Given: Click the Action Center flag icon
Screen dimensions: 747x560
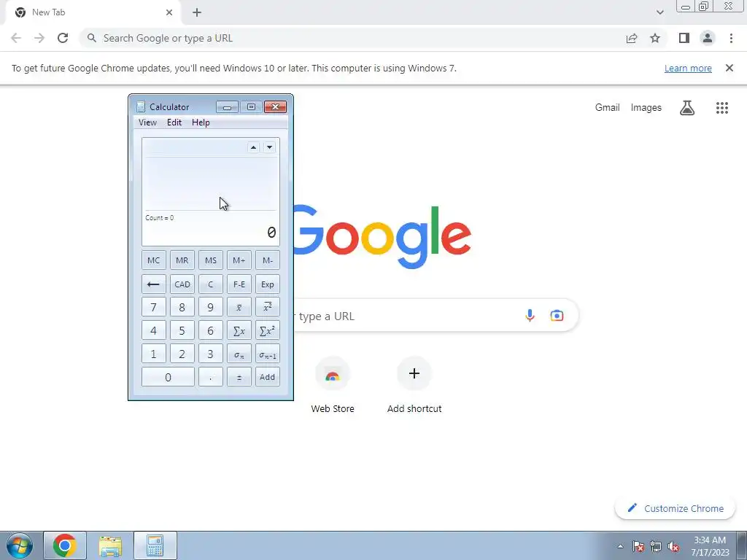Looking at the screenshot, I should point(638,546).
